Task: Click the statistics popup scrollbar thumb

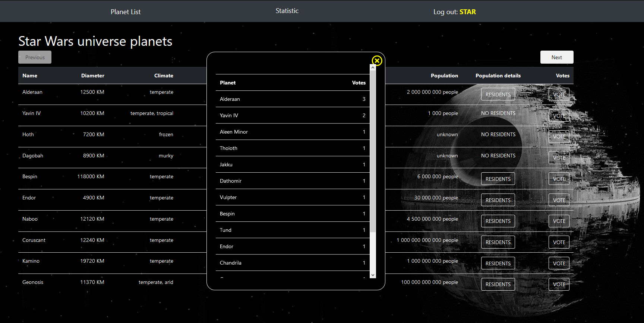Action: click(x=373, y=151)
